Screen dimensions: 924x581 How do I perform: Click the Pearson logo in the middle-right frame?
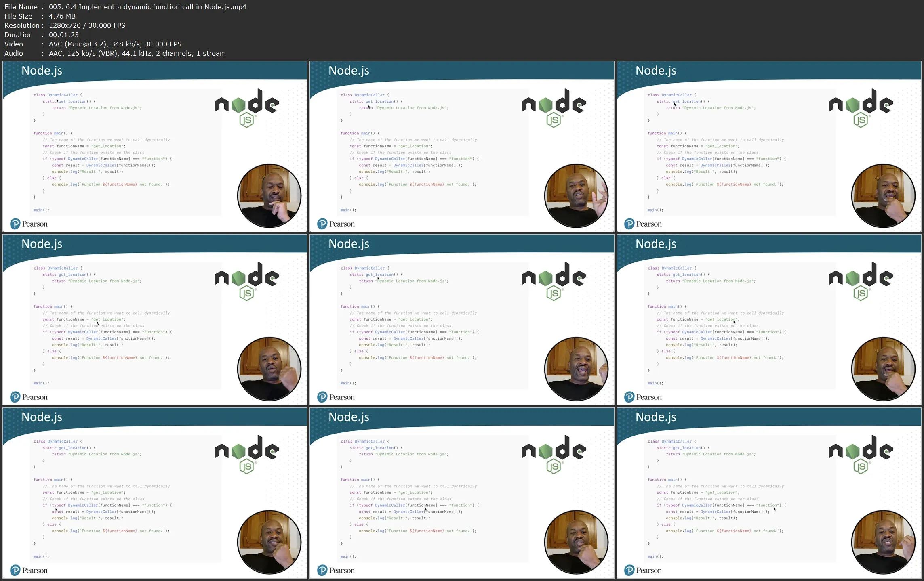pyautogui.click(x=643, y=397)
